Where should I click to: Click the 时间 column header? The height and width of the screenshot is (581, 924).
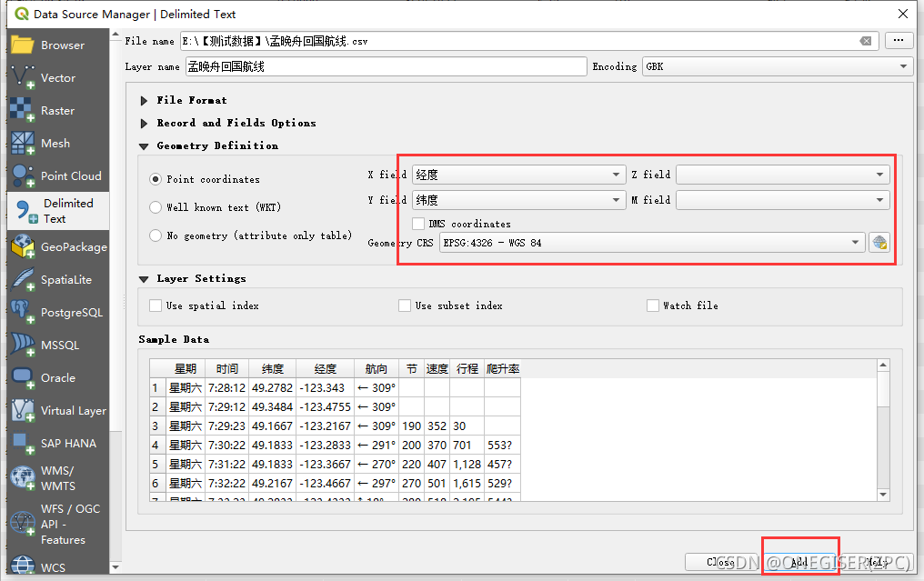[x=226, y=369]
